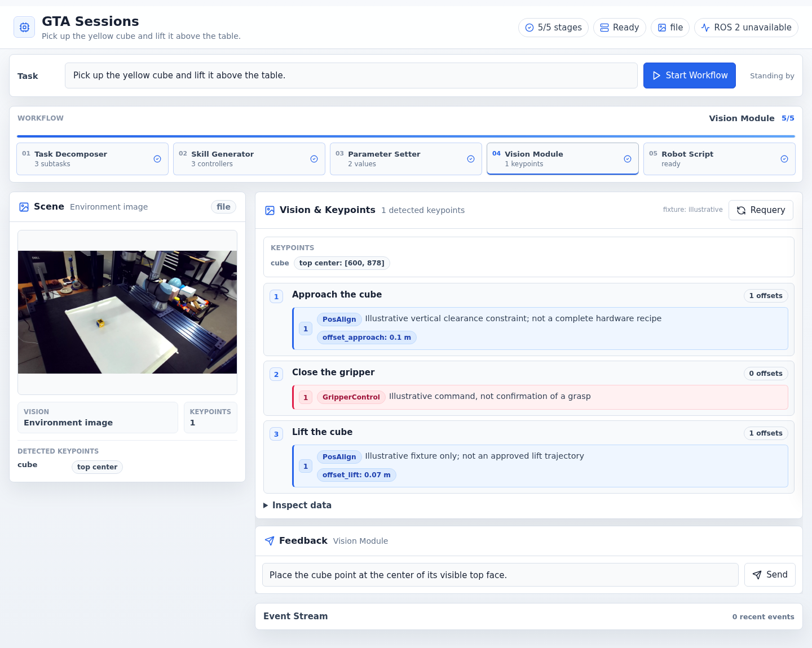Switch to the Parameter Setter stage

[x=406, y=159]
